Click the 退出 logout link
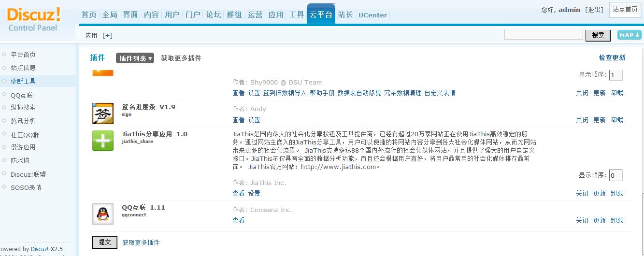The image size is (644, 256). click(594, 10)
